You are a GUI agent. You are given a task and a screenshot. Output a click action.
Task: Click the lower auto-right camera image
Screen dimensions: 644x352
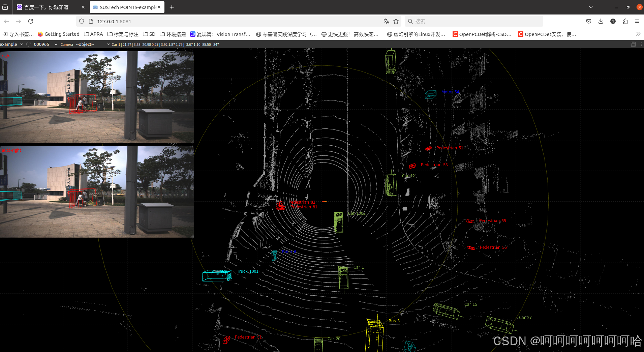[x=97, y=192]
